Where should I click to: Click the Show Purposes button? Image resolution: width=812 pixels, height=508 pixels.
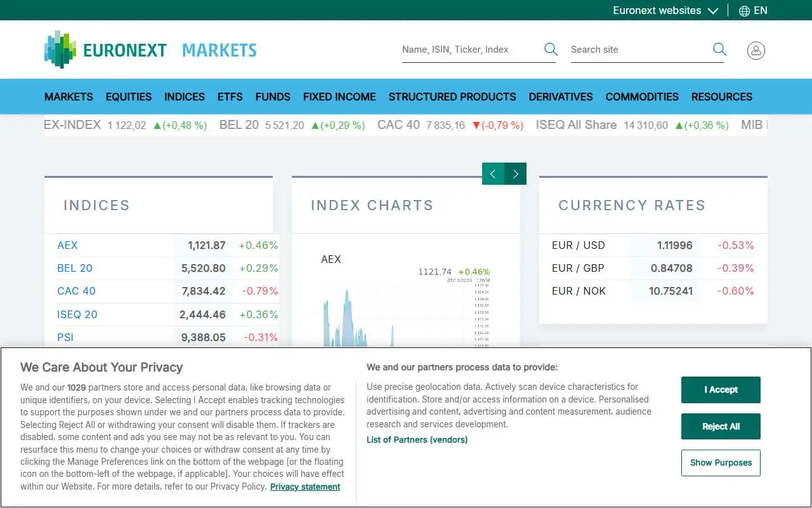(721, 463)
